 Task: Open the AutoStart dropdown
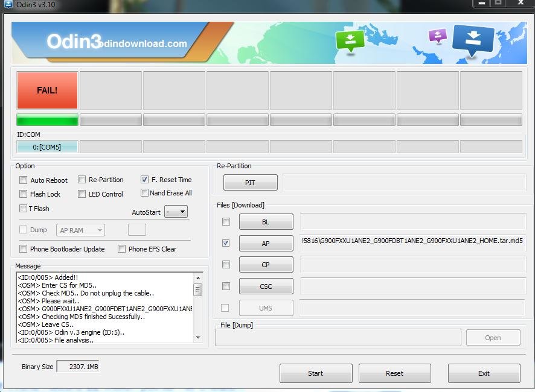(x=176, y=212)
